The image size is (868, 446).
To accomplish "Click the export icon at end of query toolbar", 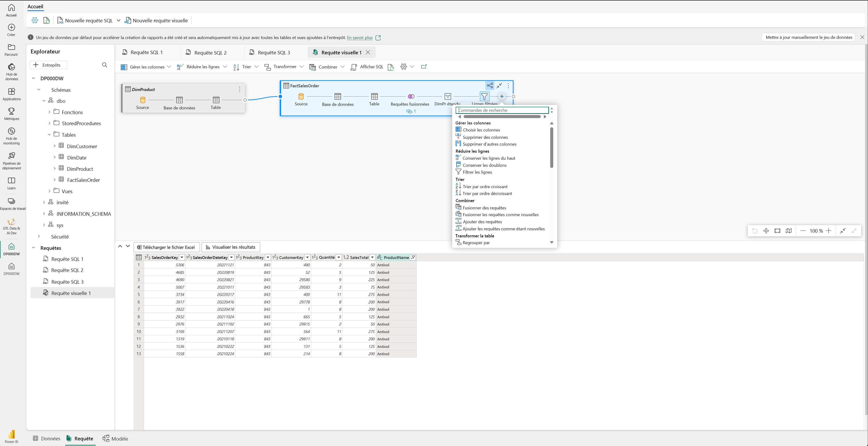I will [424, 67].
